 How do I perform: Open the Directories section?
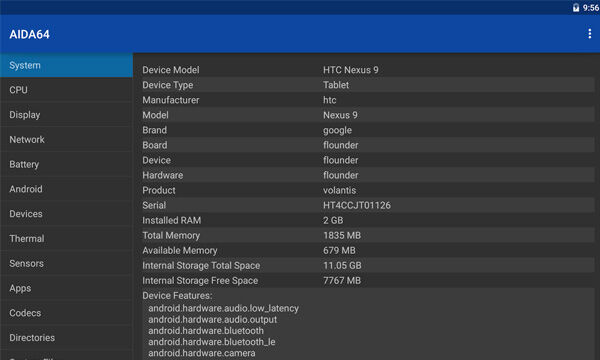click(x=67, y=338)
